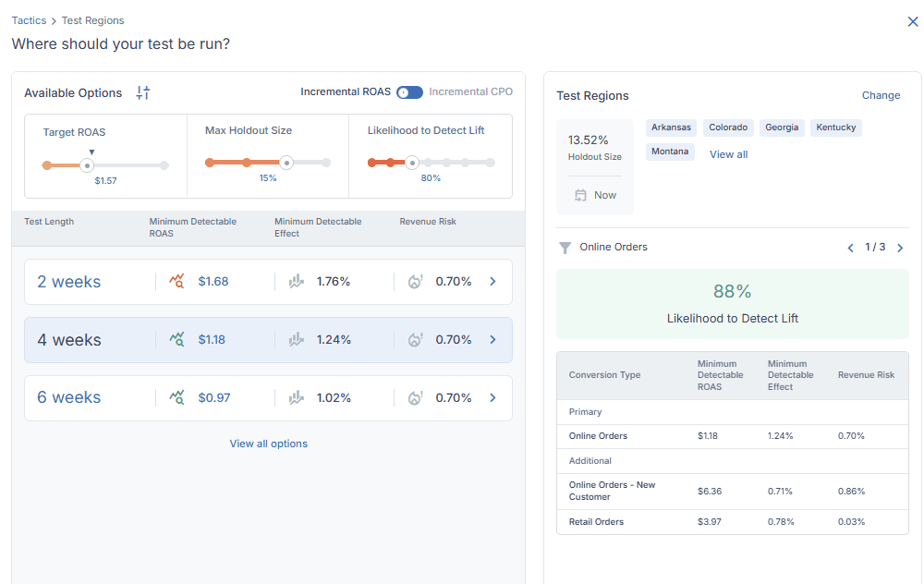
Task: Click the ROAS icon in the 6 weeks row
Action: click(x=176, y=397)
